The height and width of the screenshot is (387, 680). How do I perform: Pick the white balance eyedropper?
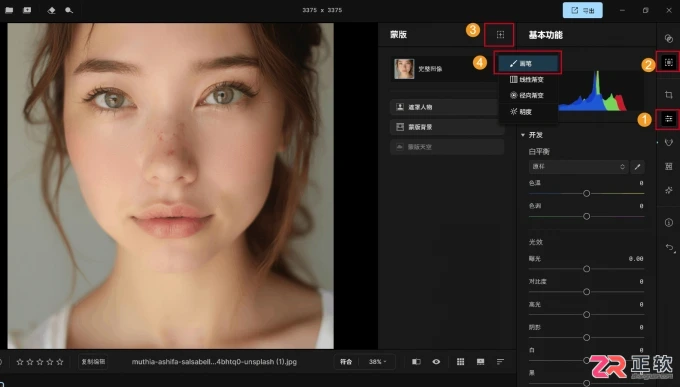[x=638, y=167]
